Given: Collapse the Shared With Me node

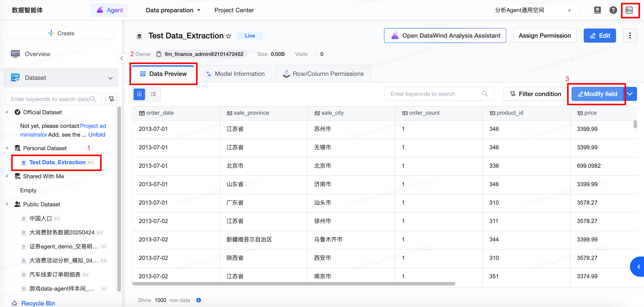Looking at the screenshot, I should 7,176.
